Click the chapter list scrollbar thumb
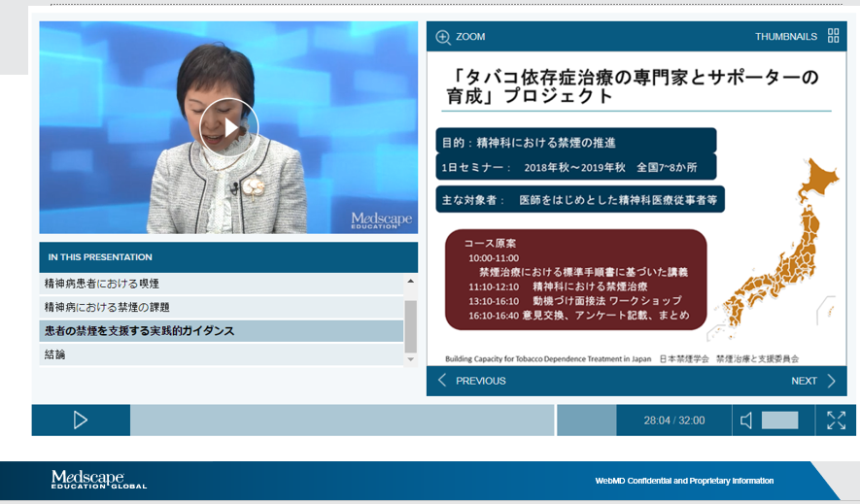Viewport: 860px width, 504px height. [x=410, y=326]
